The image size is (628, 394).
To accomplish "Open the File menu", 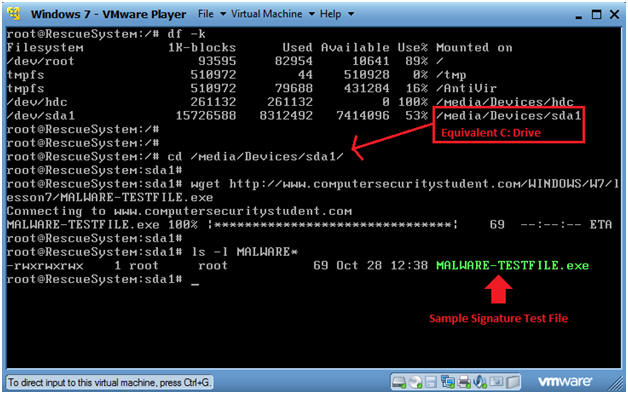I will tap(211, 14).
